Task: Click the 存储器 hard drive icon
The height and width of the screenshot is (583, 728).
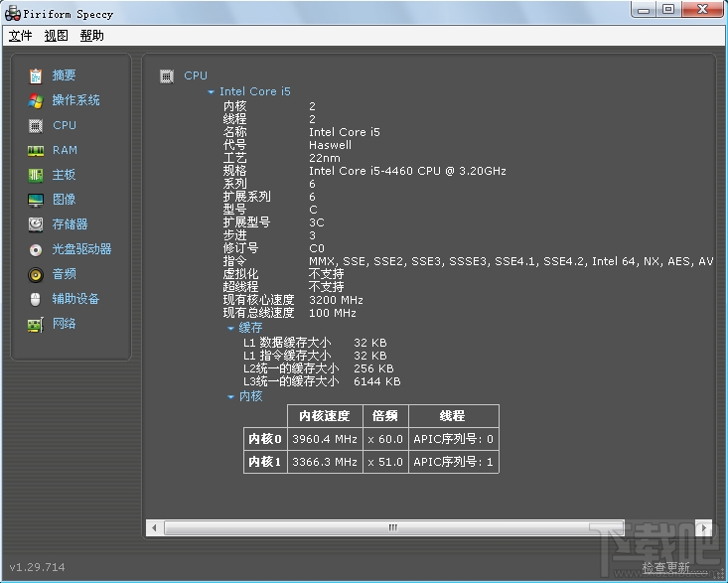Action: point(36,224)
